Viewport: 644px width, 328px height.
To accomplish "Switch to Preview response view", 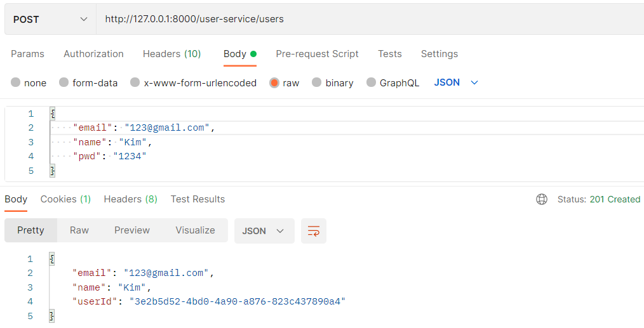I will point(132,230).
